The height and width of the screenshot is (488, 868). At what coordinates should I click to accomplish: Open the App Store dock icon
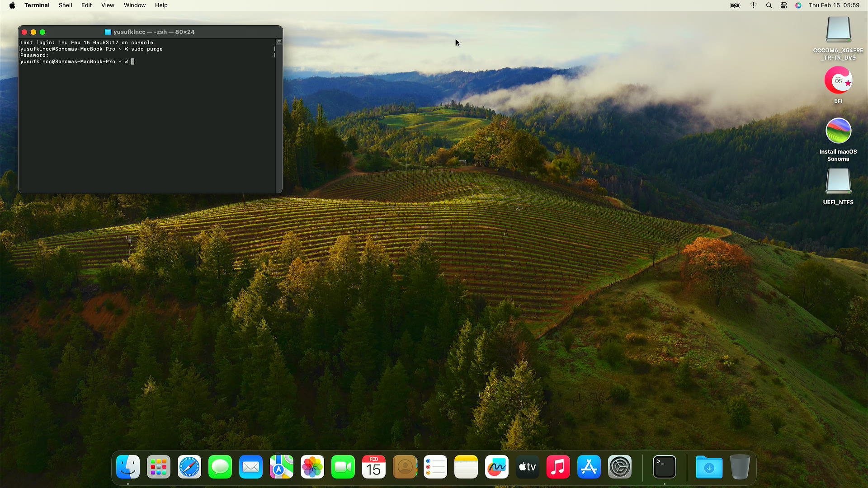(589, 467)
